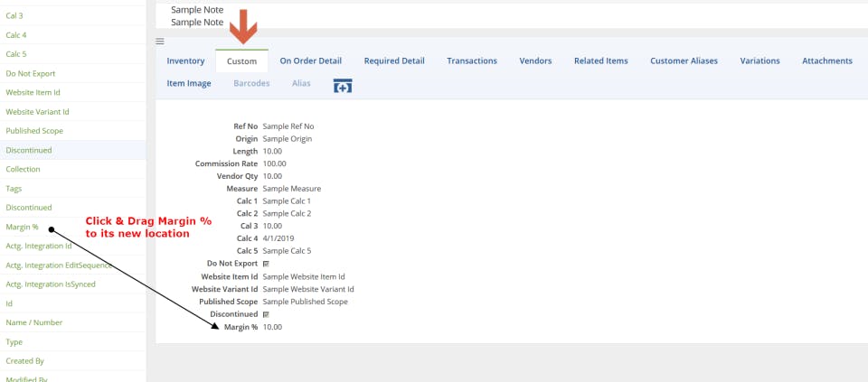Toggle the Do Not Export checkbox in the form
Viewport: 868px width, 382px height.
[266, 265]
